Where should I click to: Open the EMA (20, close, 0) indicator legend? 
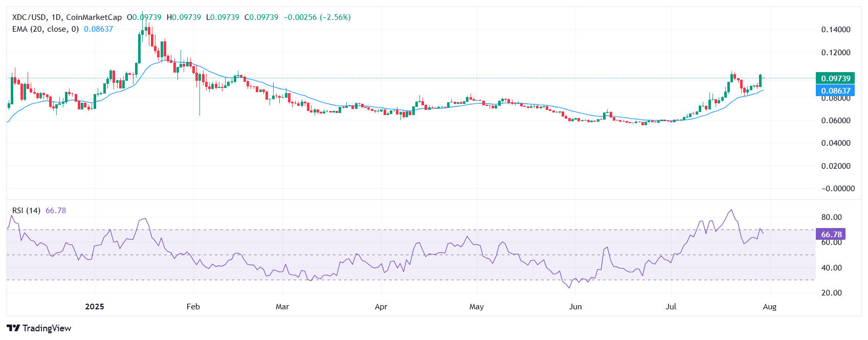pos(46,29)
